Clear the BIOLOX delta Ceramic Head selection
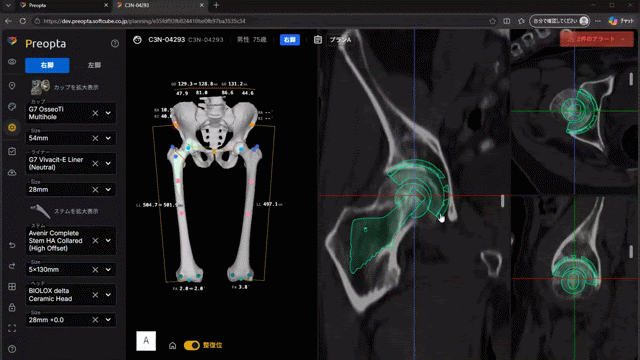640x360 pixels. 95,295
